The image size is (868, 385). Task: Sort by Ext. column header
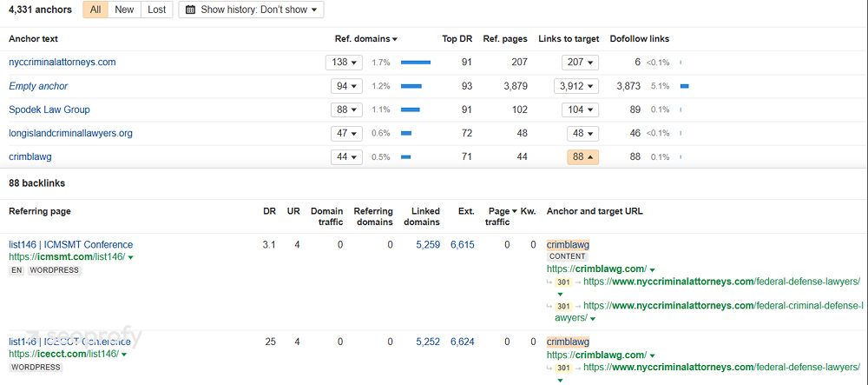tap(466, 211)
